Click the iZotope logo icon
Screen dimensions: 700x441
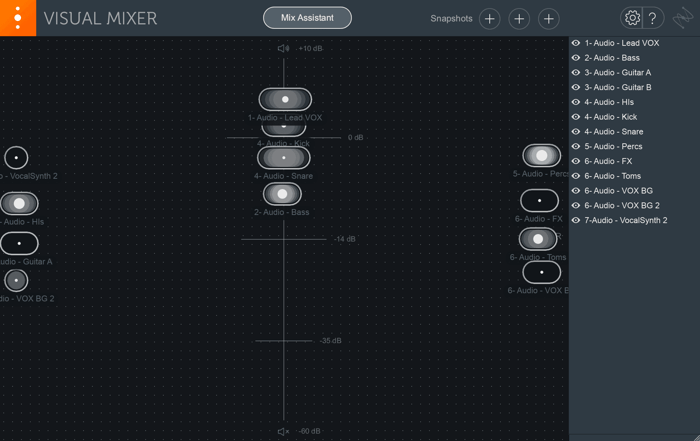tap(683, 18)
